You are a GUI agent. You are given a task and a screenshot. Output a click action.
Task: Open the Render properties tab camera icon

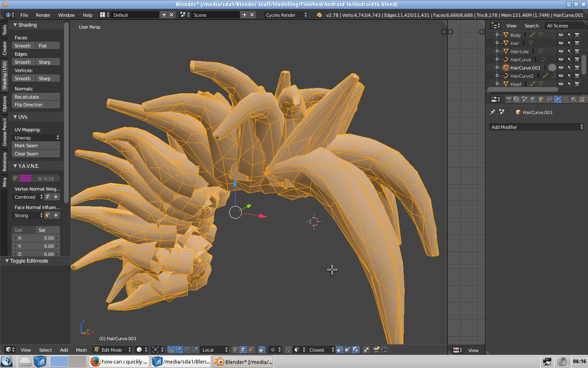[x=508, y=99]
